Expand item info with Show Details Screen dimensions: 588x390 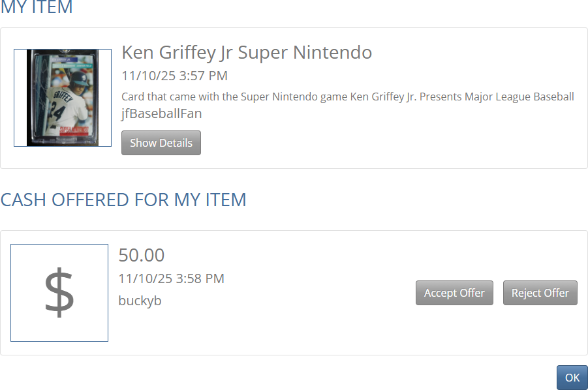(161, 143)
